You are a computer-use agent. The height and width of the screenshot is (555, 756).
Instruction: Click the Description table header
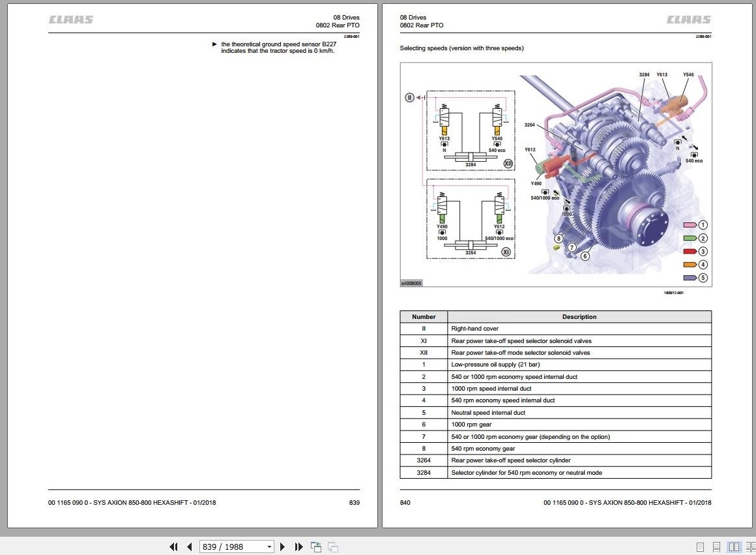[579, 316]
